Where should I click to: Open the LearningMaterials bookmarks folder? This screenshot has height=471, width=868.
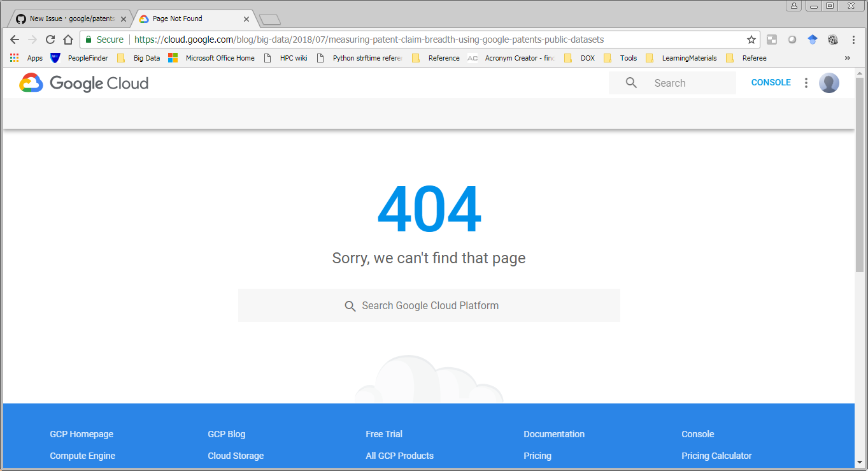point(681,58)
